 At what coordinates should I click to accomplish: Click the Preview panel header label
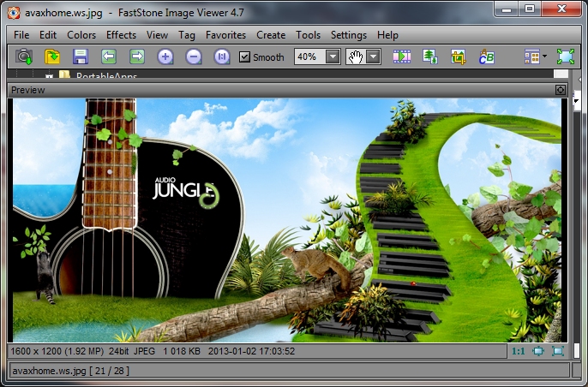[28, 90]
